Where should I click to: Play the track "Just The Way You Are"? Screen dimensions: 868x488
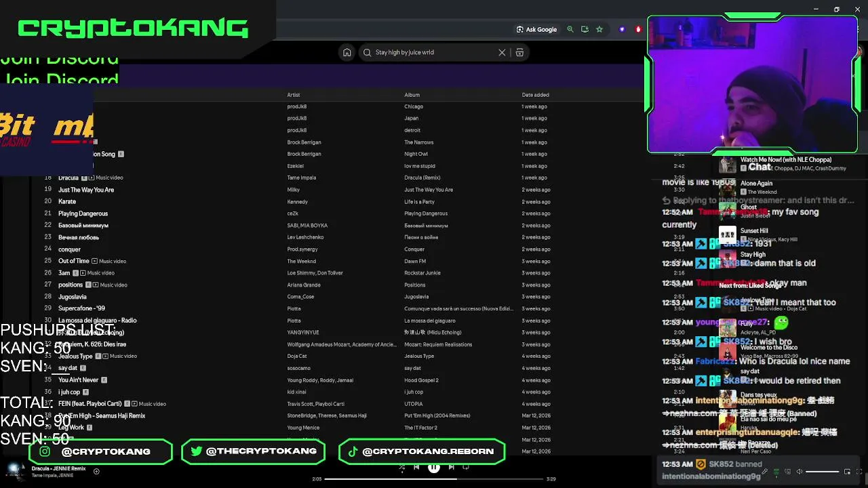86,190
